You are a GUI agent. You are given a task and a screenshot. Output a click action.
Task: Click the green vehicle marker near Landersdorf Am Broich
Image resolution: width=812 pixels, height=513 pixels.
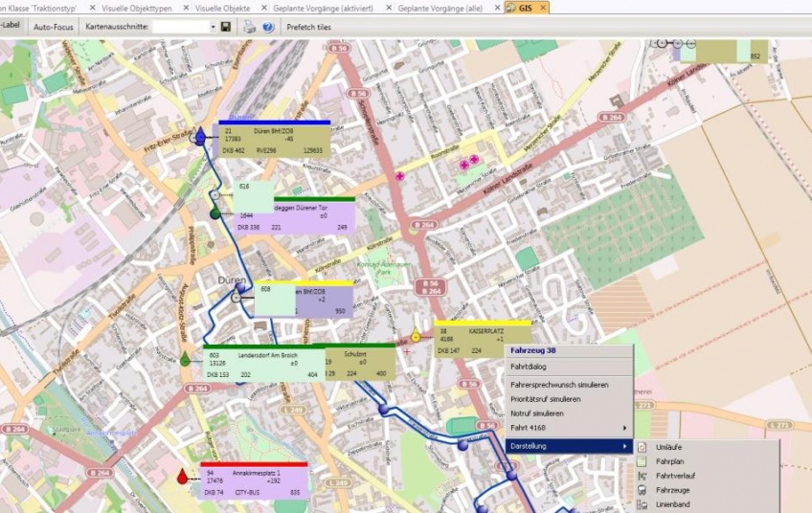[x=185, y=359]
